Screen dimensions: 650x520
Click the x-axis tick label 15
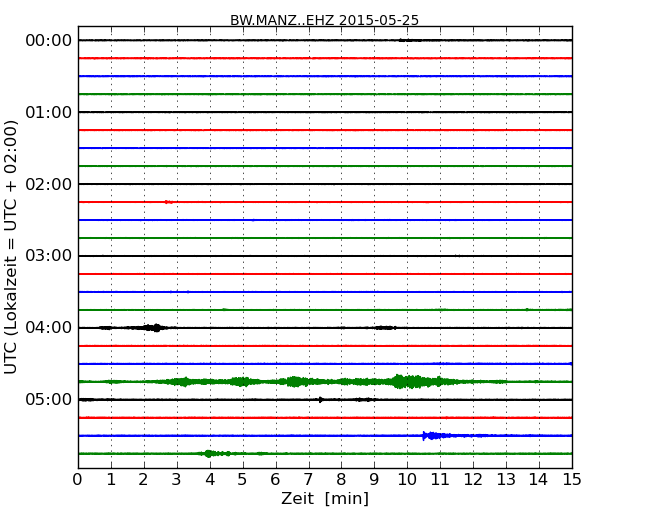click(x=572, y=479)
